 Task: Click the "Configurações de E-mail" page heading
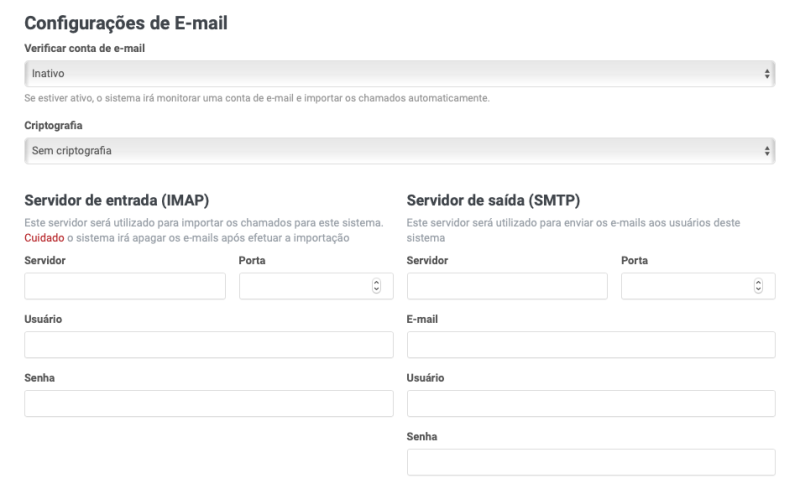[x=126, y=24]
